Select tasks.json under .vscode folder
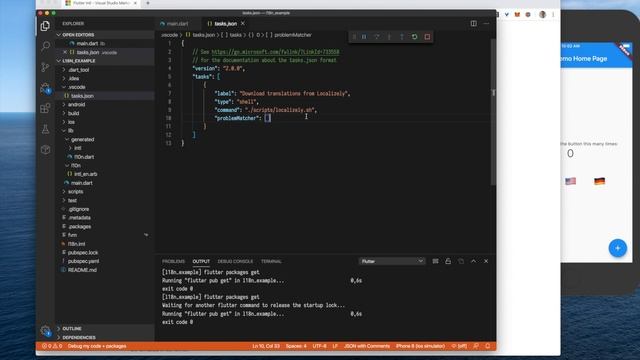640x360 pixels. (82, 96)
